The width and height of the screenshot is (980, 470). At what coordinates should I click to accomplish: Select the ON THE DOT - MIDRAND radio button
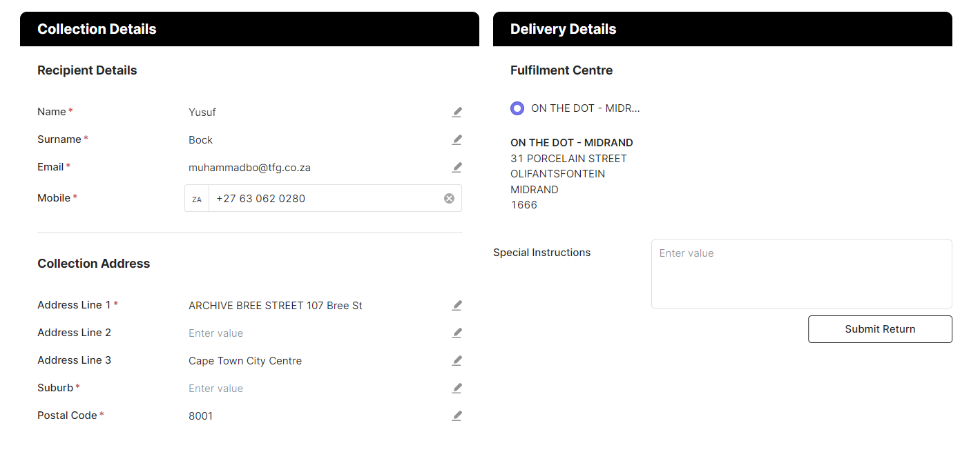517,108
